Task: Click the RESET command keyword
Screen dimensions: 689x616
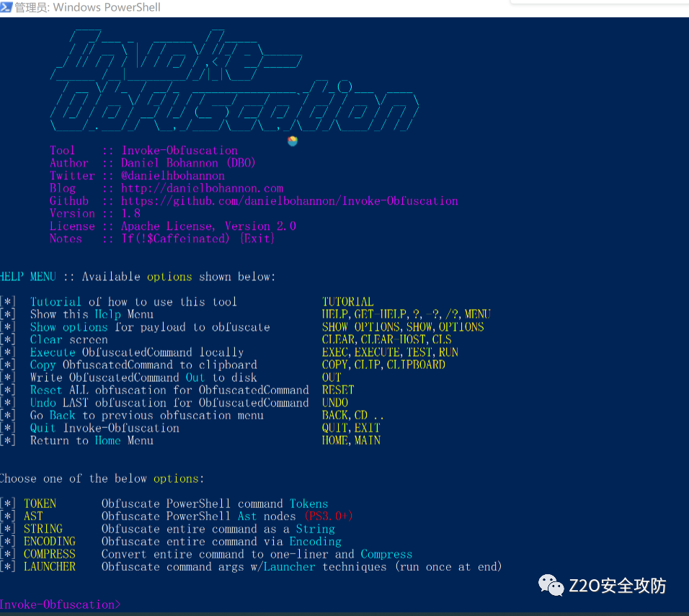Action: tap(338, 390)
